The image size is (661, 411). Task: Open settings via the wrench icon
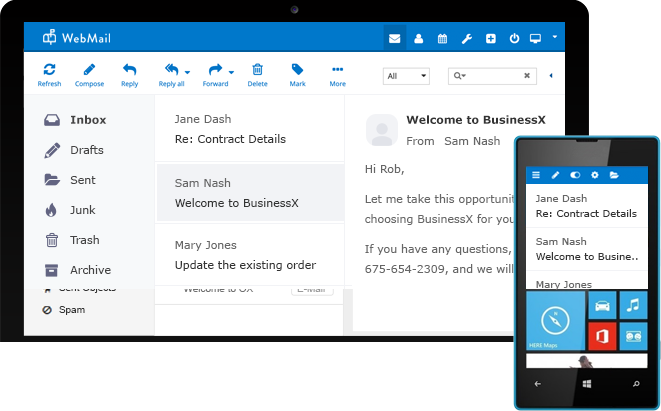point(466,39)
